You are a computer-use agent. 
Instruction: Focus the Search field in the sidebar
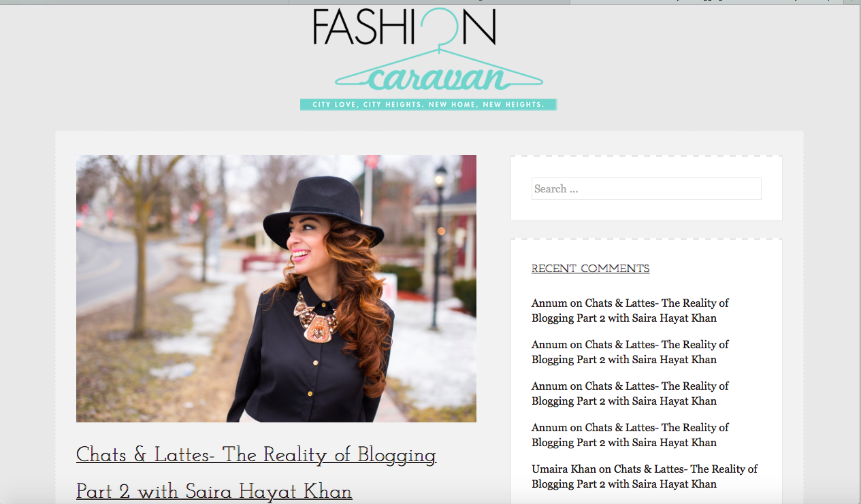[x=646, y=189]
